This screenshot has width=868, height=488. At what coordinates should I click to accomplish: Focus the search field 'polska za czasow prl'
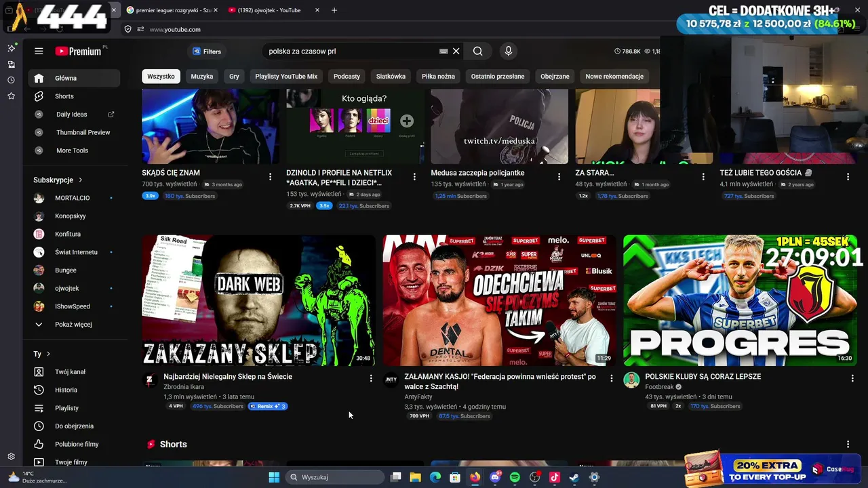(353, 52)
